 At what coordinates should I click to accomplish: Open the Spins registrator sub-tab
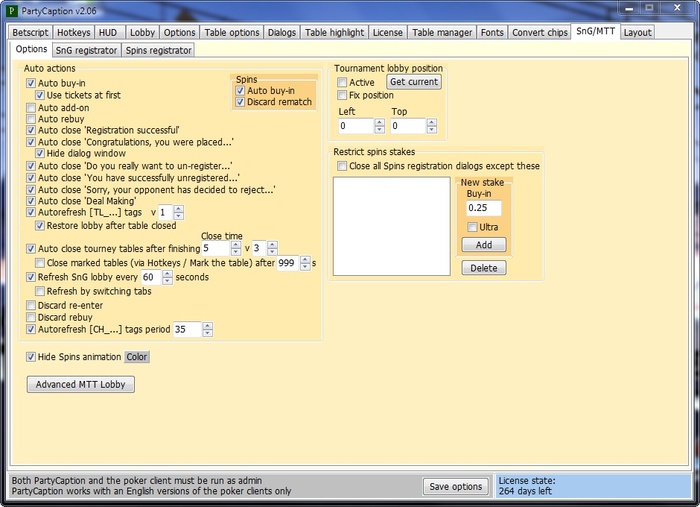coord(158,50)
